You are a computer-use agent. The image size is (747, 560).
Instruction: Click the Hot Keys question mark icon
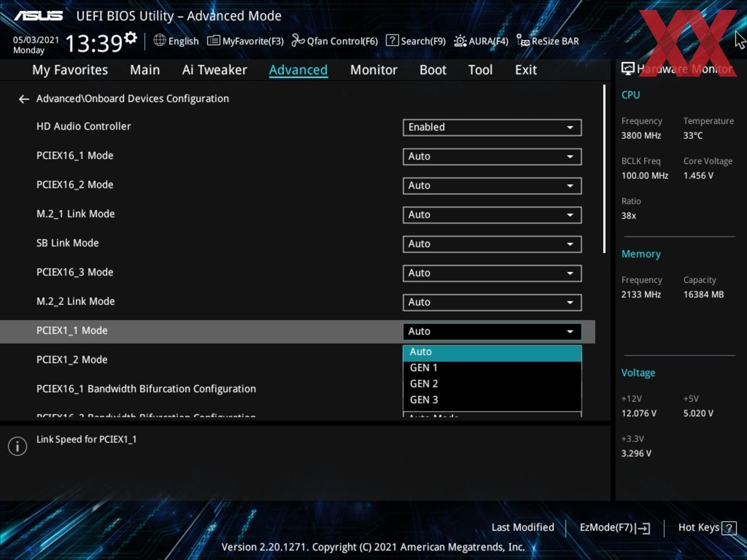click(x=729, y=528)
